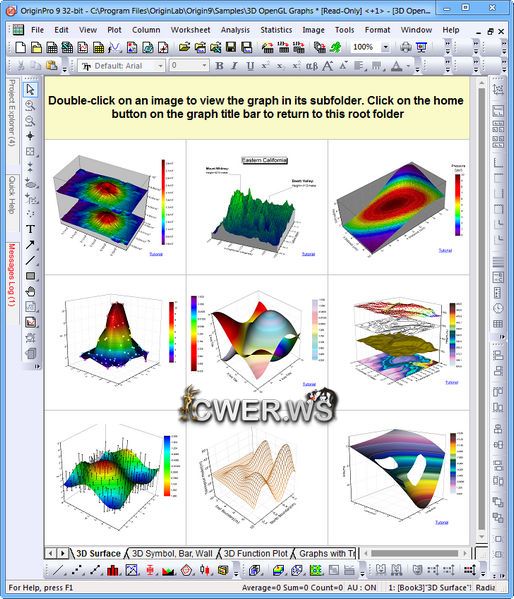Viewport: 514px width, 599px height.
Task: Open Tutorial link under Eastern California graph
Action: 308,254
